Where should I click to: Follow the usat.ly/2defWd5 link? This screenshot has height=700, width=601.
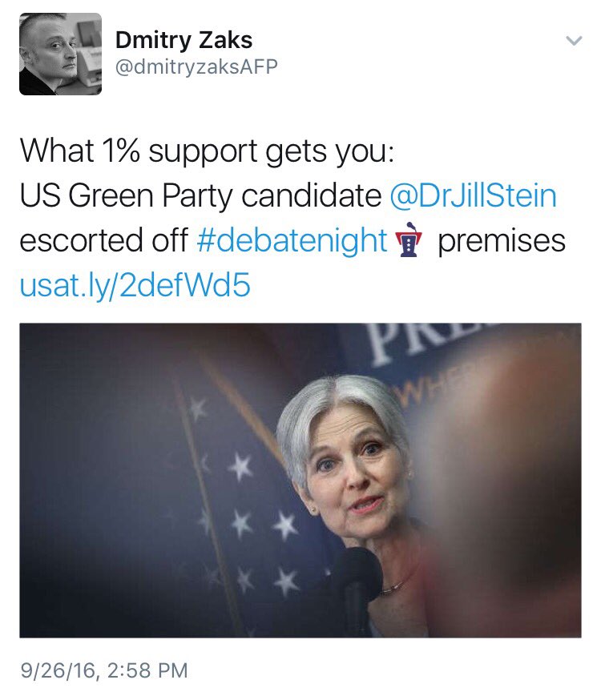point(135,285)
